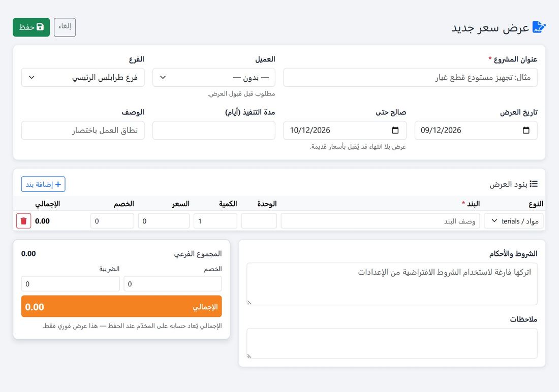Viewport: 559px width, 392px height.
Task: Click the column header الإجمالي in items table
Action: tap(47, 204)
